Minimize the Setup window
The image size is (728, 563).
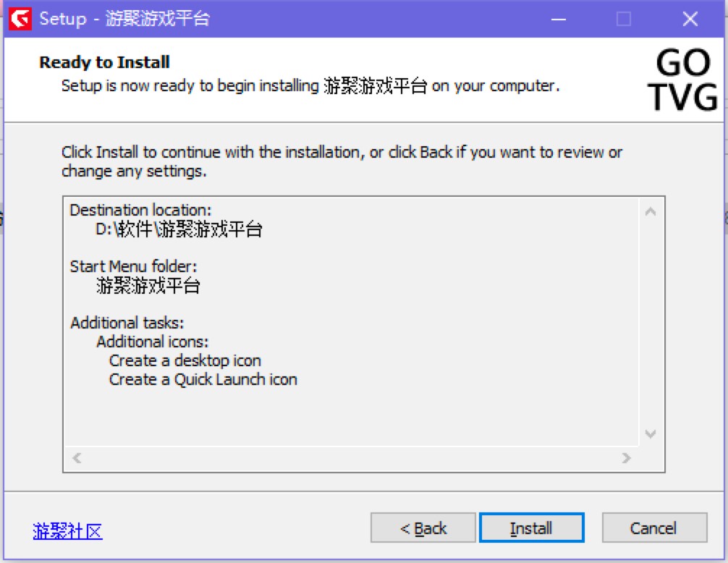click(x=559, y=19)
